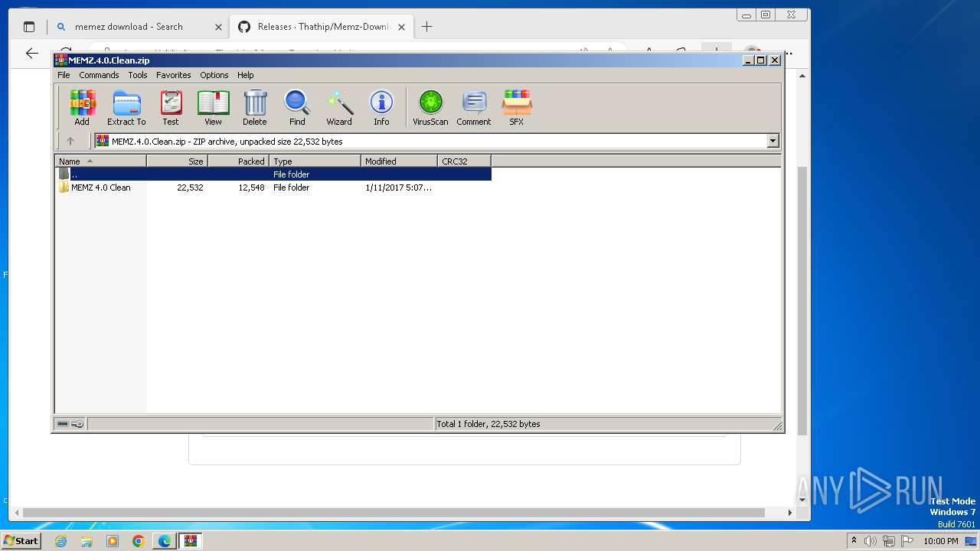Click the Info icon in toolbar
Image resolution: width=980 pixels, height=551 pixels.
point(381,107)
